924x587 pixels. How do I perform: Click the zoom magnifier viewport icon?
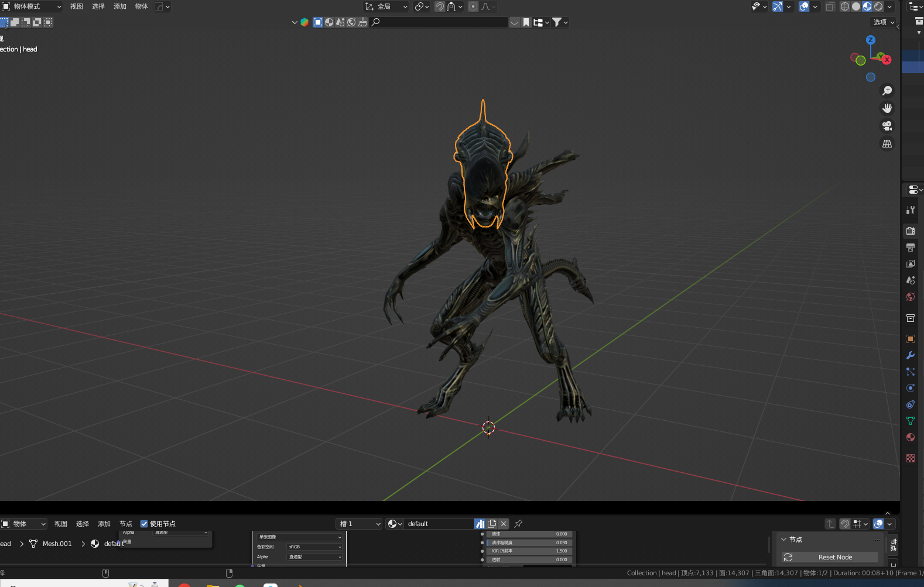[887, 91]
